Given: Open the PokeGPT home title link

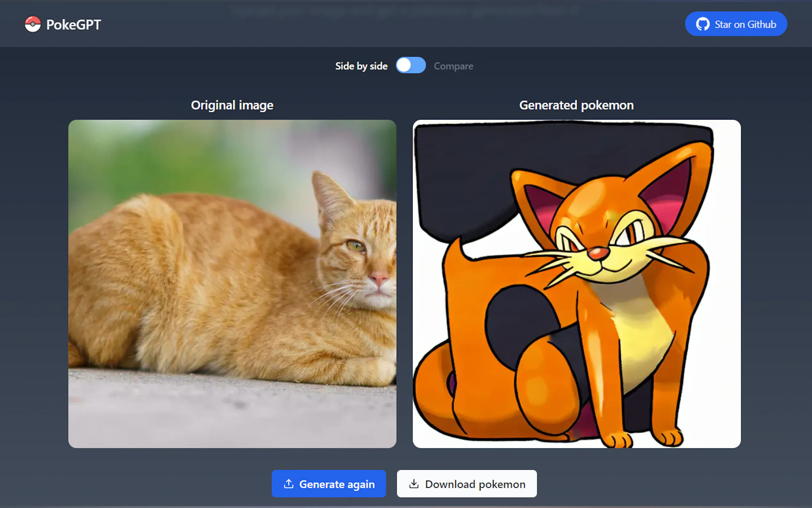Looking at the screenshot, I should pos(74,25).
